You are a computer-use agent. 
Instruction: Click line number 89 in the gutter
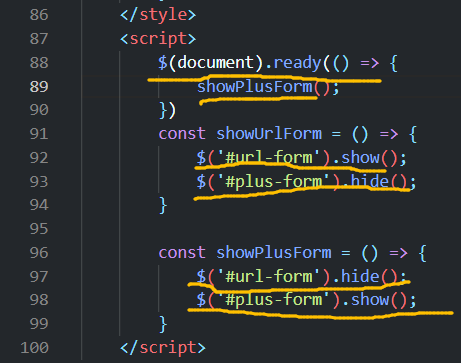tap(39, 87)
